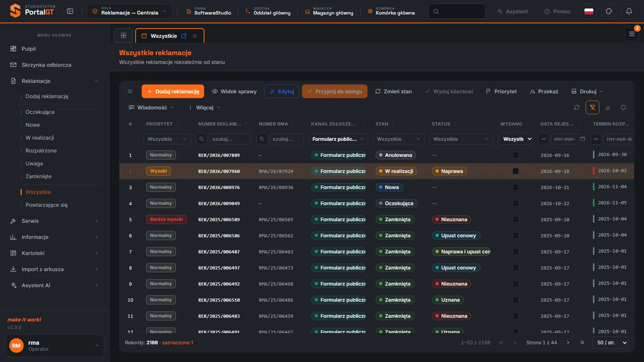Open Skrzynka odbiorcza menu item
The height and width of the screenshot is (362, 644).
(54, 65)
